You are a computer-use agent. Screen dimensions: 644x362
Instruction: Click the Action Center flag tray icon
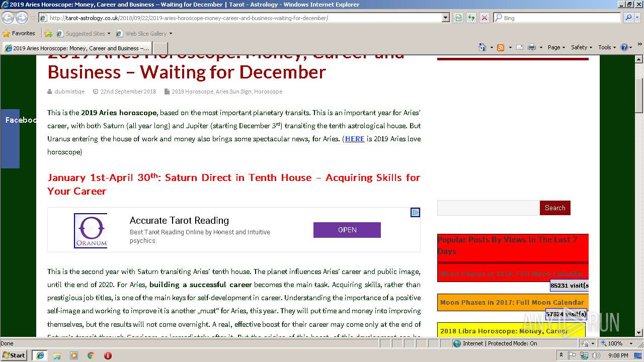pyautogui.click(x=573, y=355)
